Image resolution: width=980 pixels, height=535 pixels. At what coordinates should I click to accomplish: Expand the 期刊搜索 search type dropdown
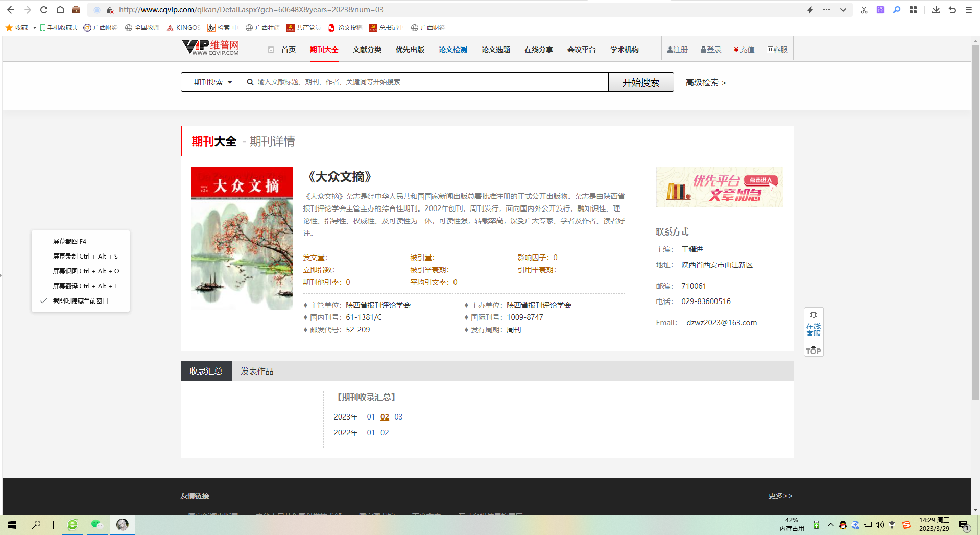click(x=212, y=82)
